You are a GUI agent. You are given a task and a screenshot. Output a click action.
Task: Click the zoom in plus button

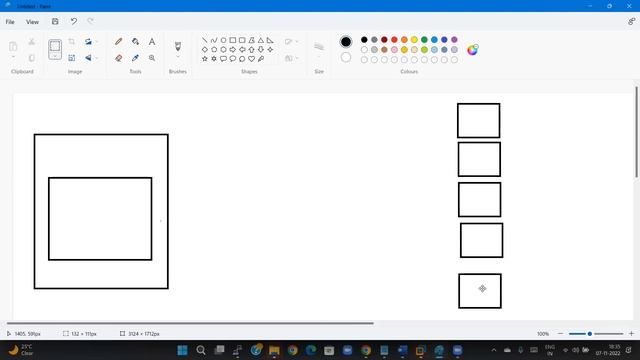[x=631, y=333]
